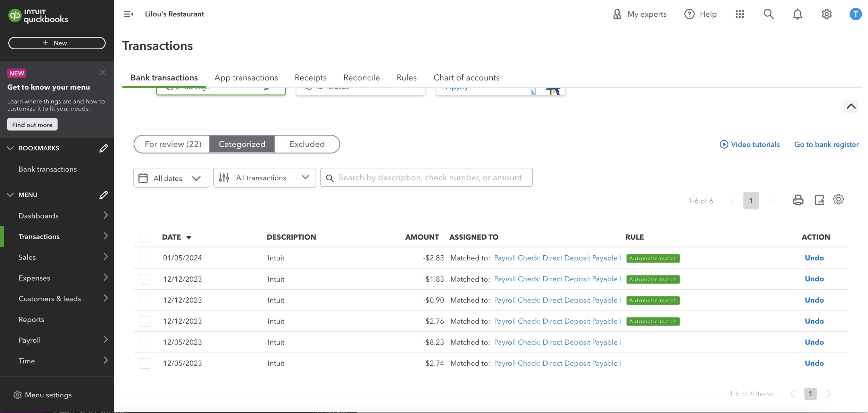Go to previous page arrow at bottom pagination
The width and height of the screenshot is (868, 413).
pyautogui.click(x=792, y=394)
